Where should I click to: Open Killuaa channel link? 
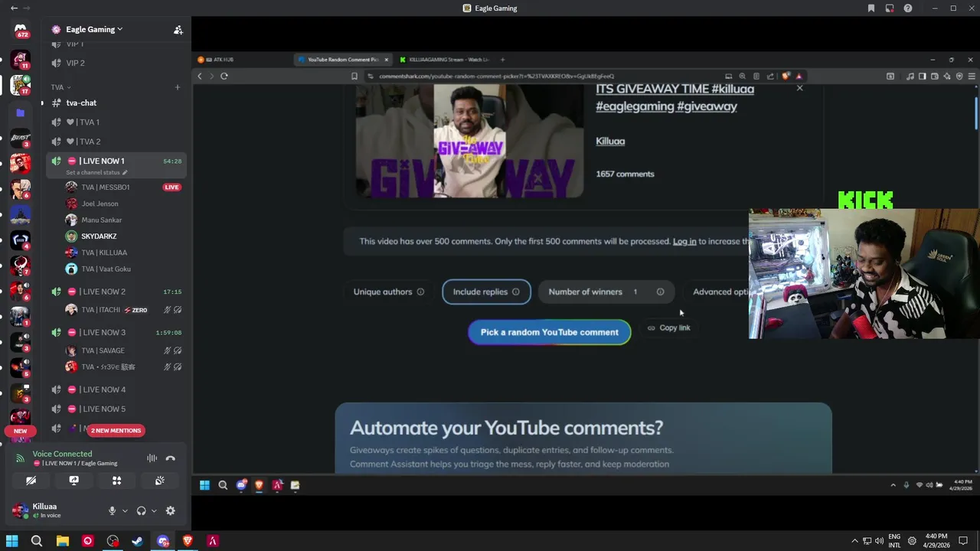(x=610, y=141)
